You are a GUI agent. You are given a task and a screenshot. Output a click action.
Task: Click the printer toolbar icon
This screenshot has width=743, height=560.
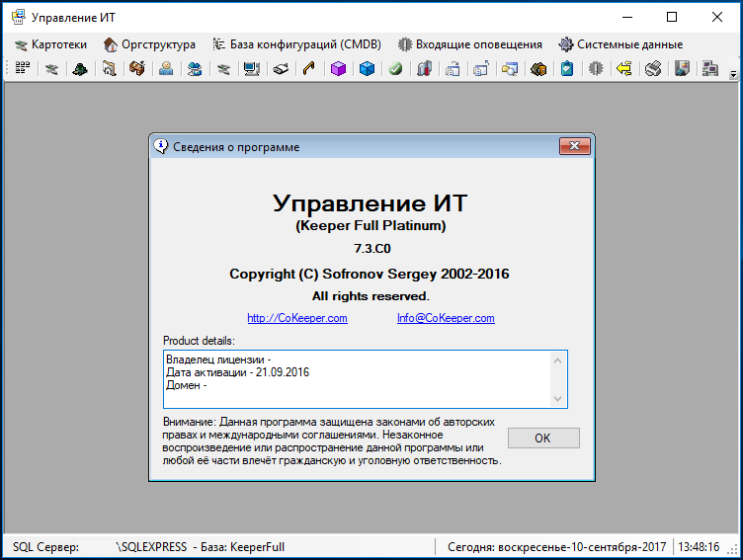[653, 69]
